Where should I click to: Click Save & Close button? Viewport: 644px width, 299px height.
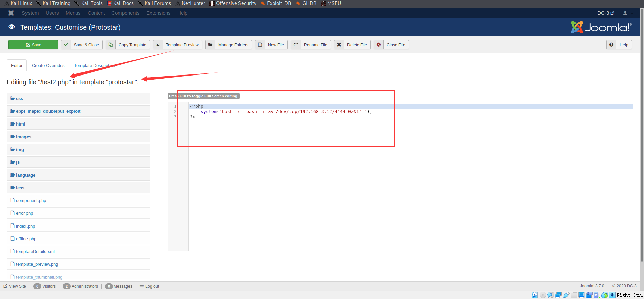point(82,45)
